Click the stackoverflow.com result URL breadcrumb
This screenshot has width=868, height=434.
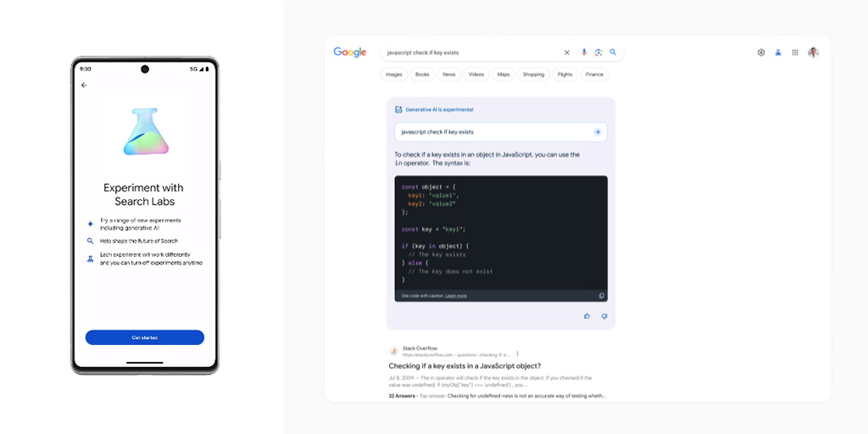[x=457, y=354]
